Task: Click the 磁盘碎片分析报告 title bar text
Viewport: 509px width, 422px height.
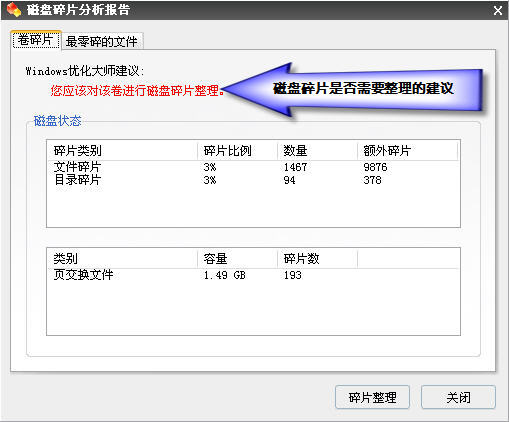Action: (x=78, y=10)
